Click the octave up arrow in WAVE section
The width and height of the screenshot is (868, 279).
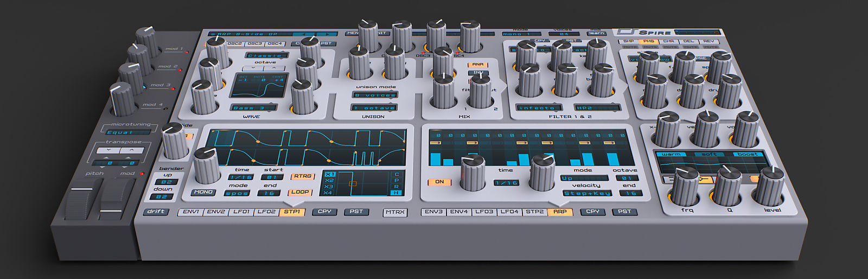[x=275, y=69]
